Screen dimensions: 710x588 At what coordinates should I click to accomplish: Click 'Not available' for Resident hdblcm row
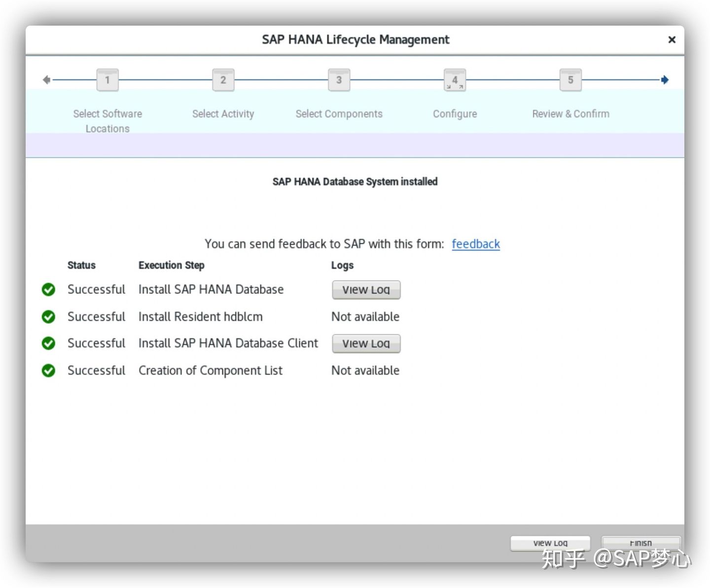(x=365, y=317)
